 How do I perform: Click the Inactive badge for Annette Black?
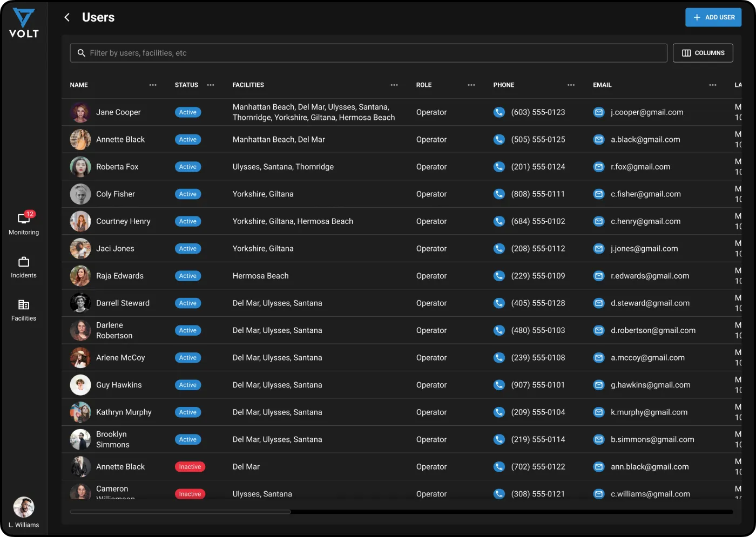coord(190,466)
